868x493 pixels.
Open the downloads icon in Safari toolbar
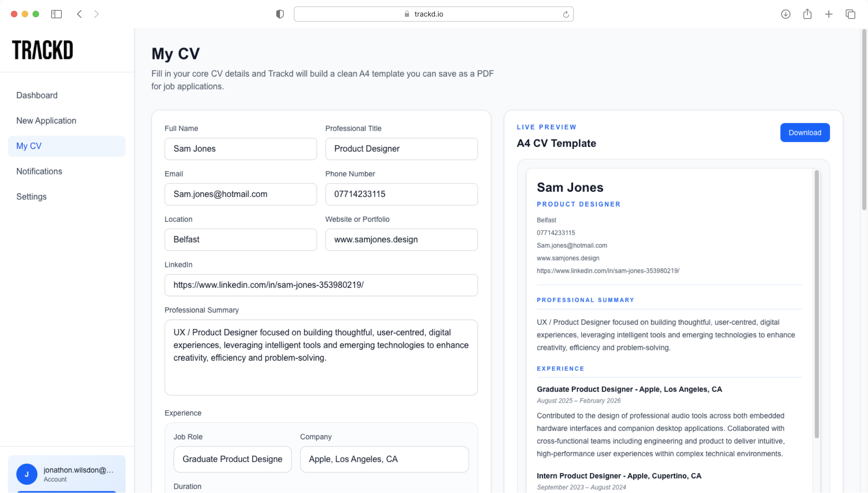(785, 14)
